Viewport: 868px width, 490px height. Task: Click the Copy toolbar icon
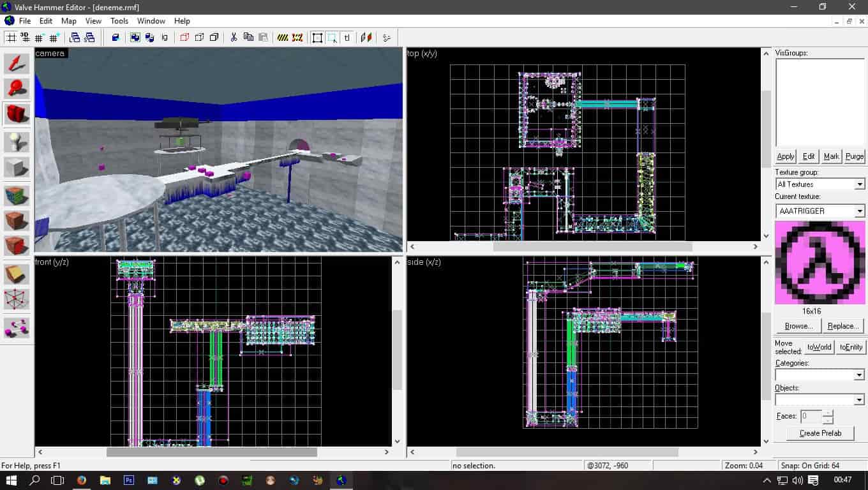[248, 38]
